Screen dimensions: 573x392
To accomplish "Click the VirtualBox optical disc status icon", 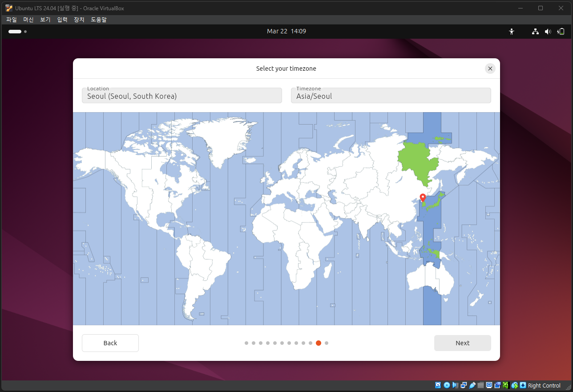I will coord(447,385).
